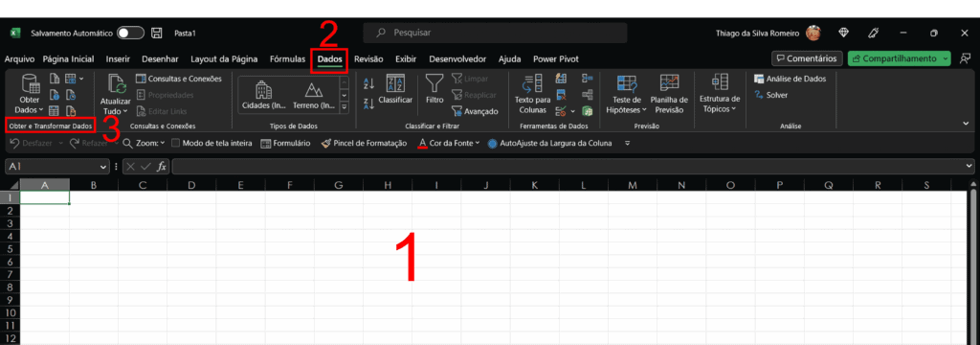Switch to Página Inicial tab
This screenshot has height=345, width=980.
(x=69, y=58)
